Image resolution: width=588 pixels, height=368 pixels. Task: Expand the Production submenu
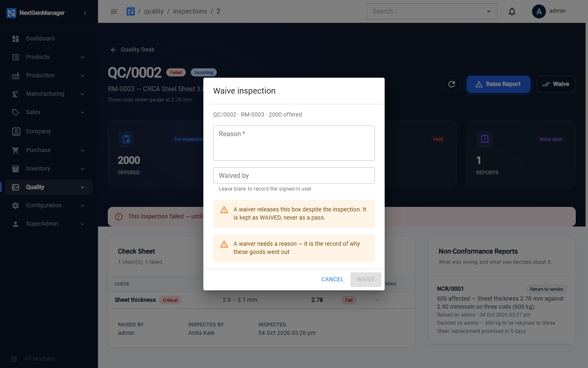coord(82,76)
